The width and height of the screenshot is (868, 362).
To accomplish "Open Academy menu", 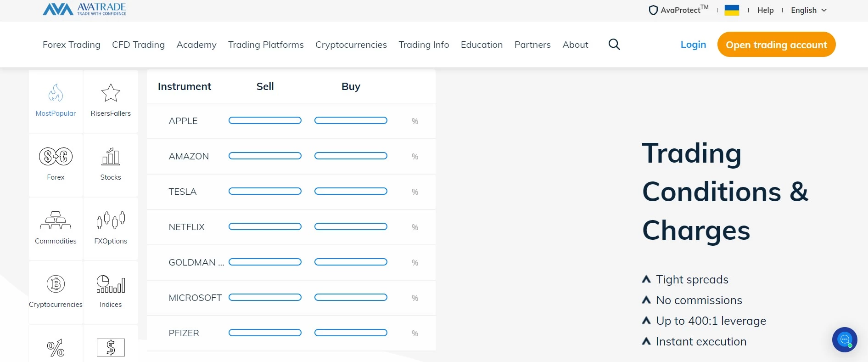I will click(196, 45).
